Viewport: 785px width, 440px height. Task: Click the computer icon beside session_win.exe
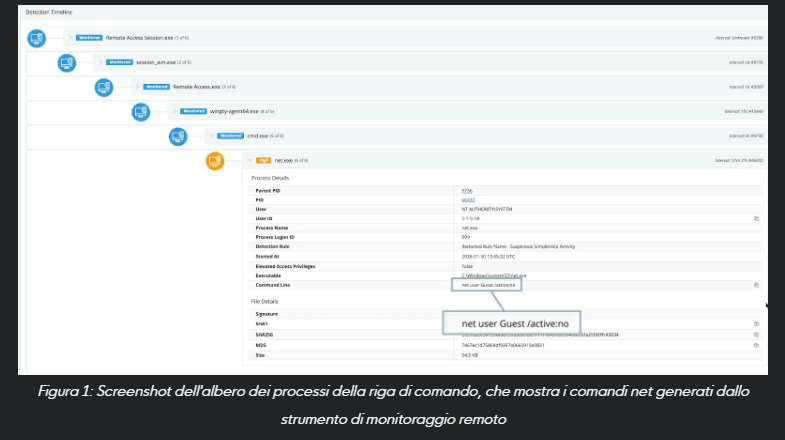pos(68,63)
